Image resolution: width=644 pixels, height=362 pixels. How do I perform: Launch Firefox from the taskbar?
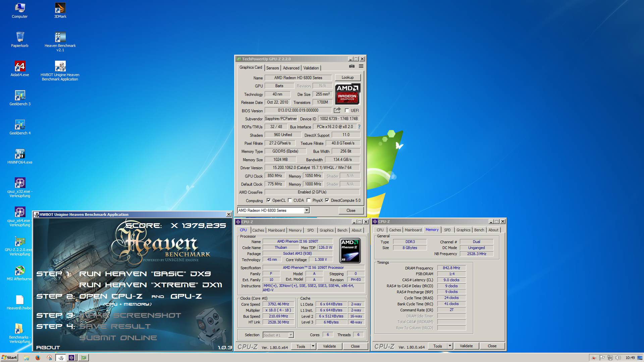click(38, 358)
